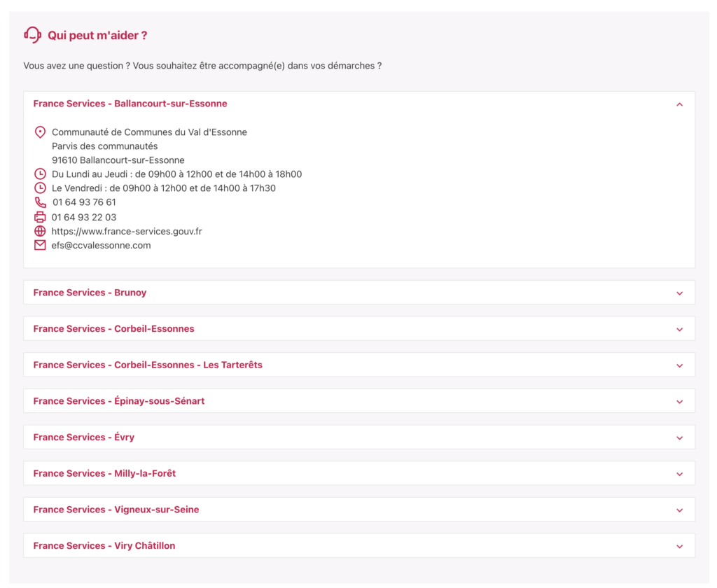Screen dimensions: 717x588
Task: Expand the Les Tarterêts section chevron
Action: [679, 365]
